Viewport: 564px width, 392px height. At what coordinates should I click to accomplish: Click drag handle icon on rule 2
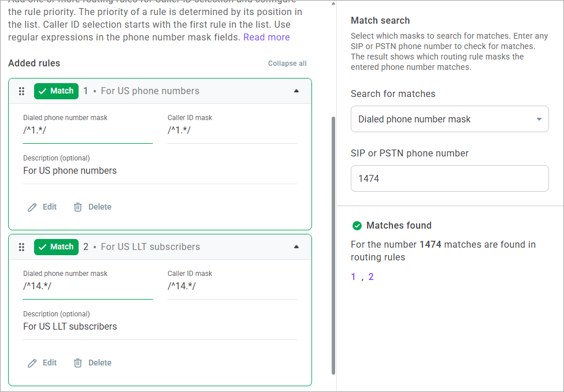[x=21, y=247]
